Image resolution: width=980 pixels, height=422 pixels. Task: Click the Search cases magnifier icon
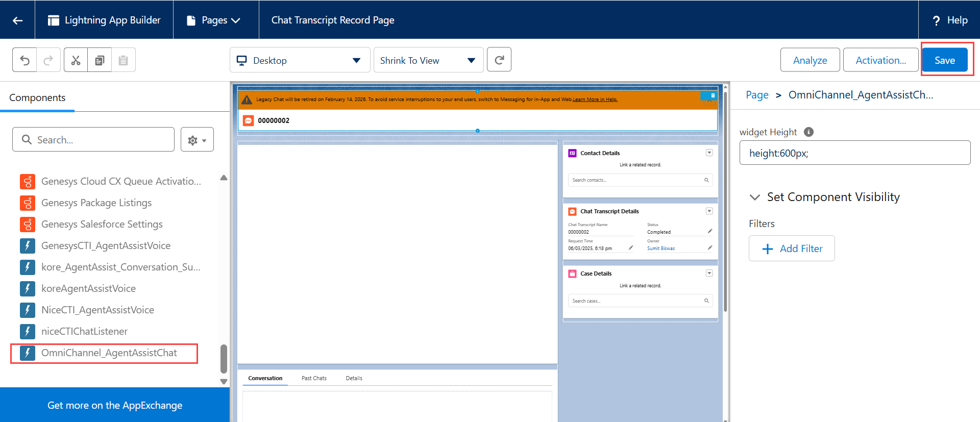click(706, 301)
